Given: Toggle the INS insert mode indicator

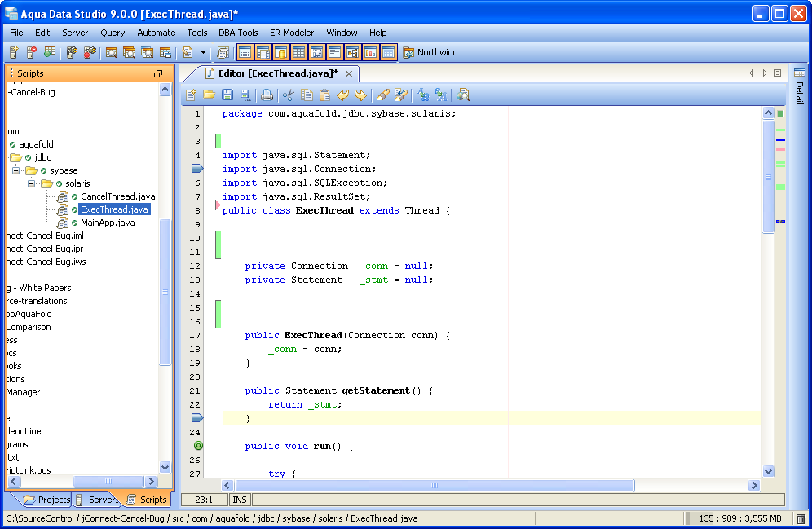Looking at the screenshot, I should pos(240,500).
